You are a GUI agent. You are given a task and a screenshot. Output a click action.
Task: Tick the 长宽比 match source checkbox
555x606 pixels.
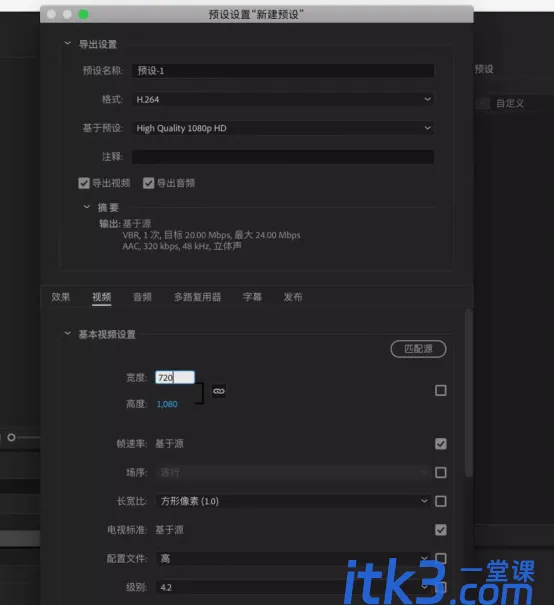pyautogui.click(x=441, y=501)
